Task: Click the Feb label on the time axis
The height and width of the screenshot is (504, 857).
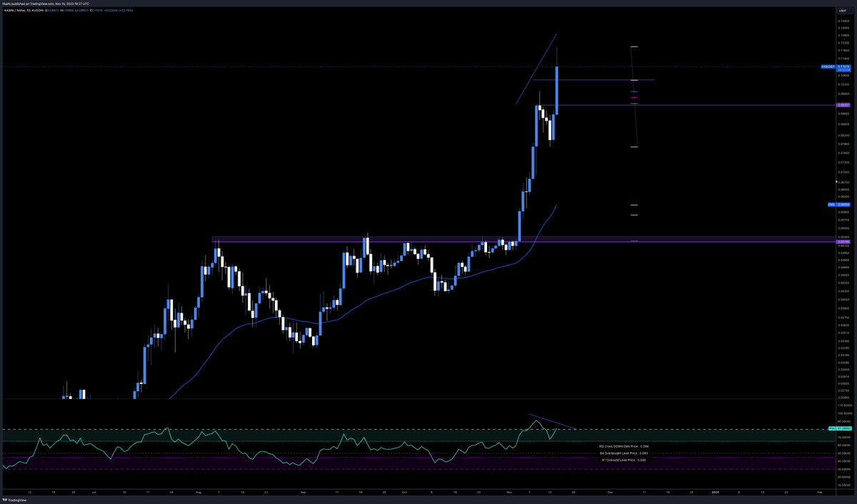Action: tap(819, 492)
